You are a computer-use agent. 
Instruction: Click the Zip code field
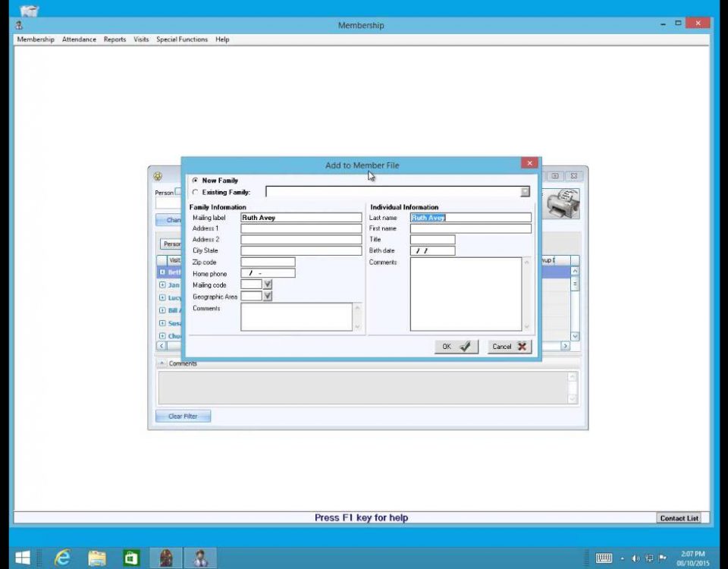pos(268,262)
